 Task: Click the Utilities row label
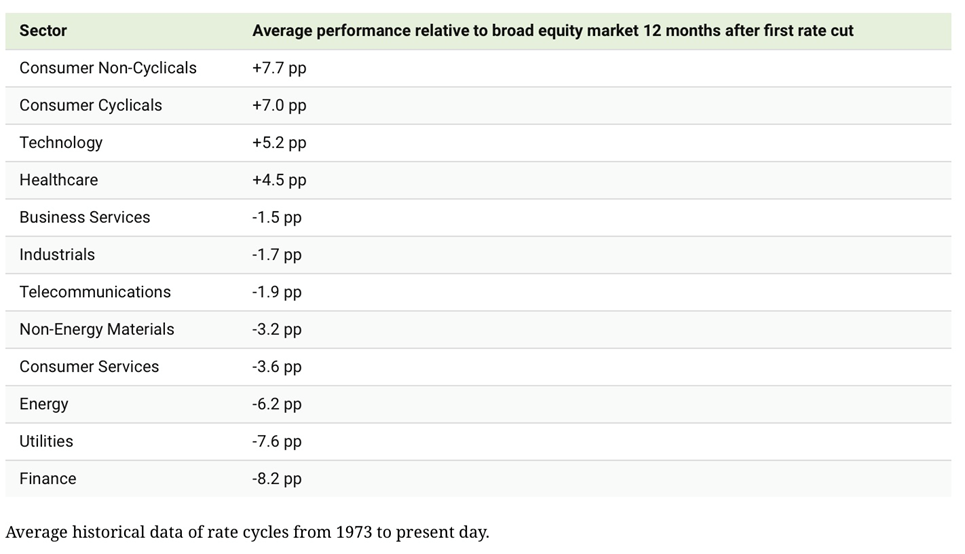pos(46,441)
